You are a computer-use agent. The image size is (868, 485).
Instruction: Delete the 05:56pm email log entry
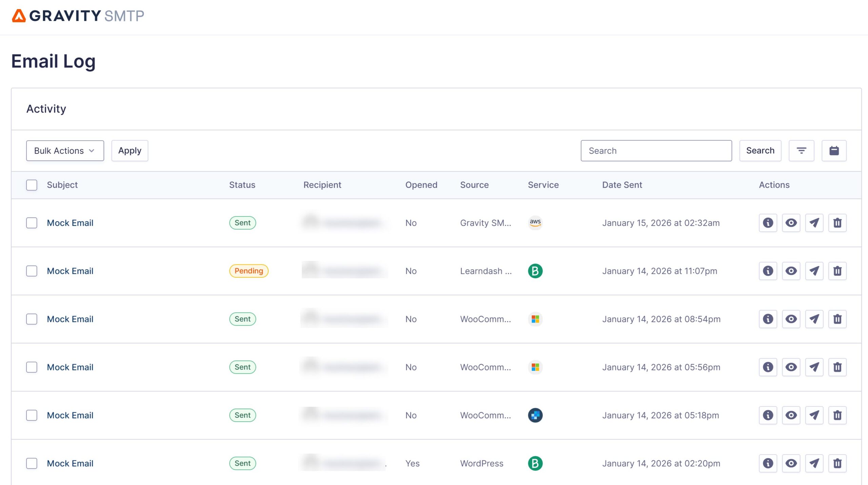tap(837, 367)
